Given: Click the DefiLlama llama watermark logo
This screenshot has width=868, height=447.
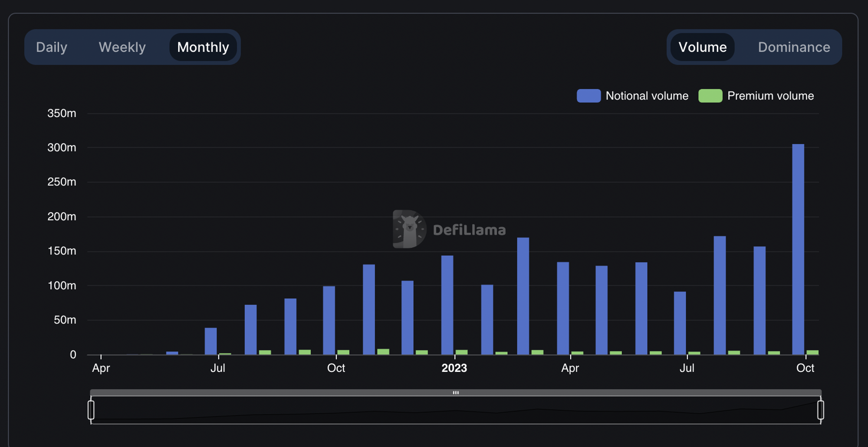Looking at the screenshot, I should click(409, 229).
